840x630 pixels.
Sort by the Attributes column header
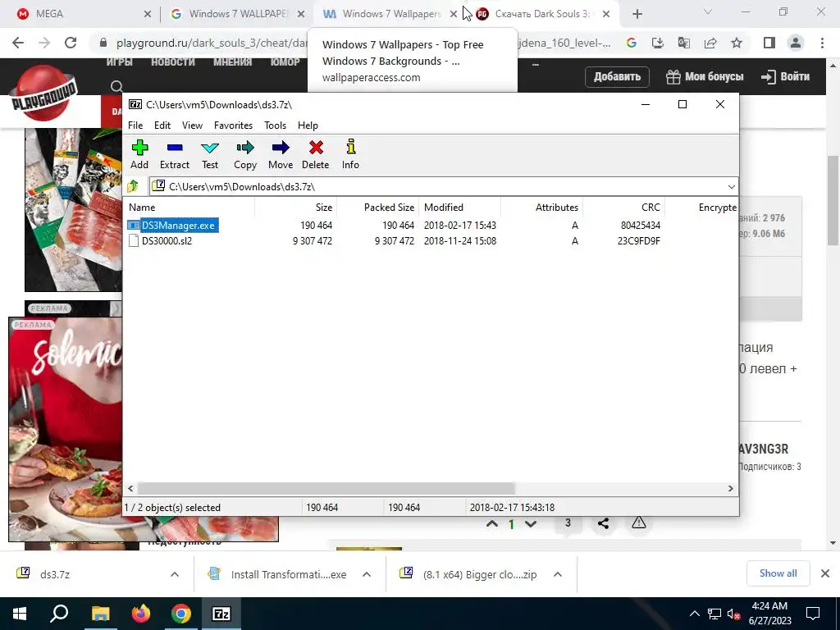click(x=541, y=208)
